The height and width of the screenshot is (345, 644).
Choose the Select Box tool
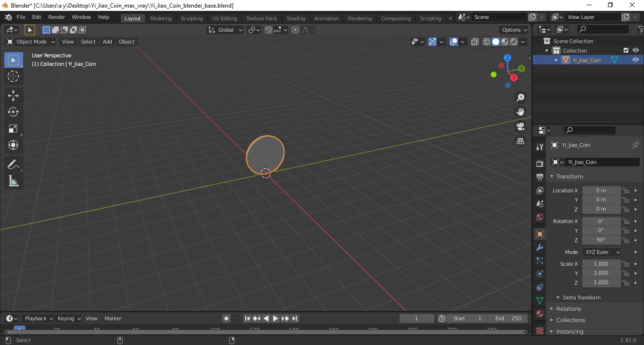coord(13,60)
